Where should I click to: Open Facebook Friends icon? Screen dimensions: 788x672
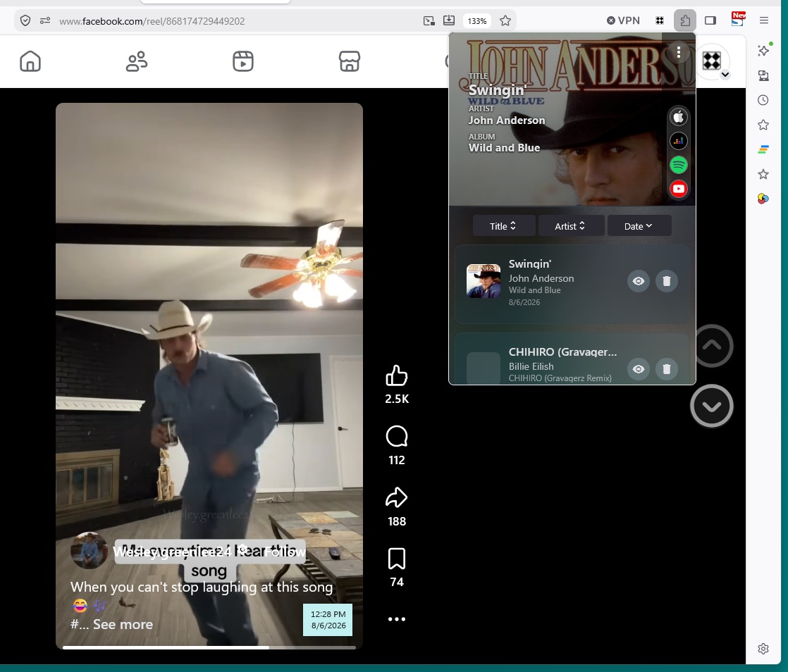pos(137,61)
